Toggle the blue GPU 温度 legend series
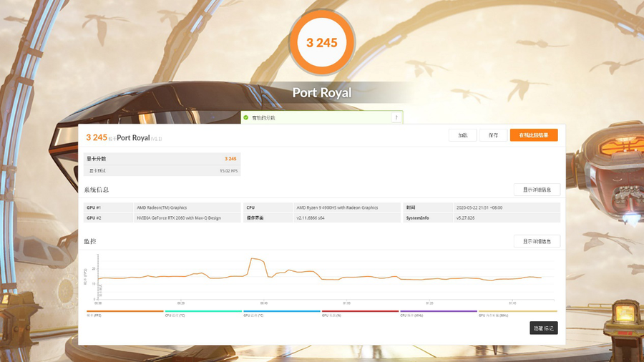The width and height of the screenshot is (644, 362). point(281,313)
